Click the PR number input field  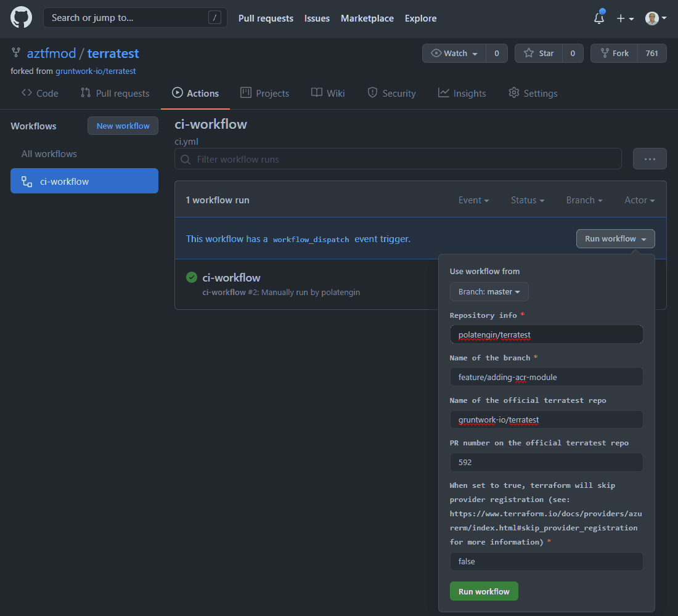coord(546,462)
